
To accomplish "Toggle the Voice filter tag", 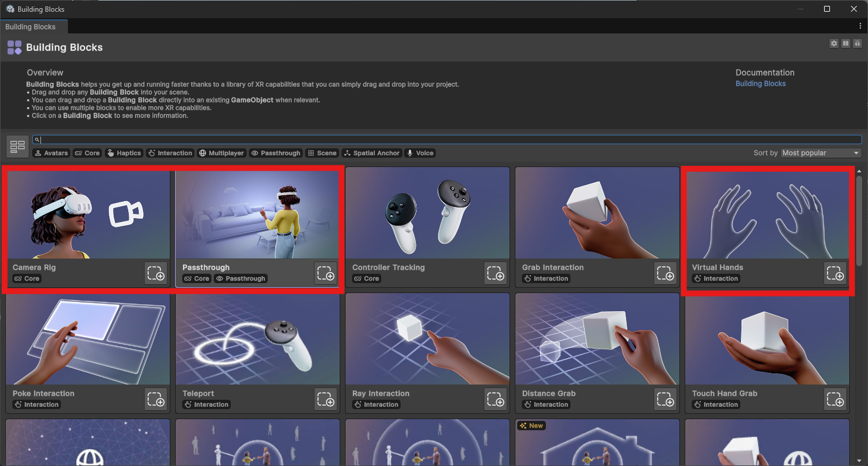I will coord(421,153).
